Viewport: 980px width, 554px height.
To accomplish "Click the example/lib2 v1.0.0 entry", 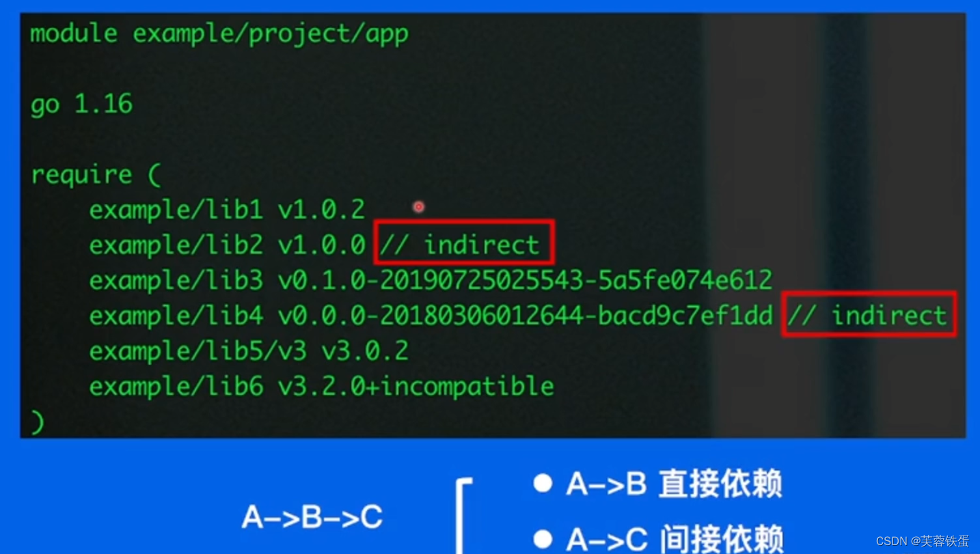I will pos(227,245).
